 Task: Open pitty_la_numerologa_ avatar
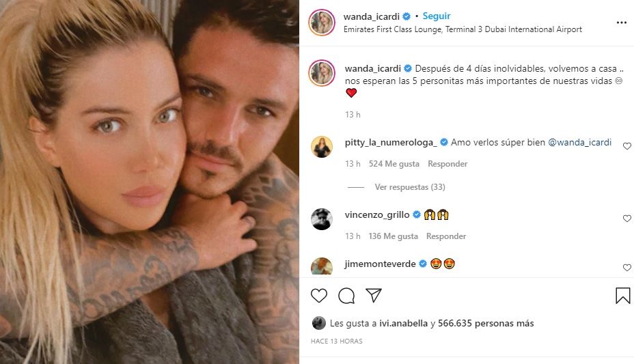point(322,147)
